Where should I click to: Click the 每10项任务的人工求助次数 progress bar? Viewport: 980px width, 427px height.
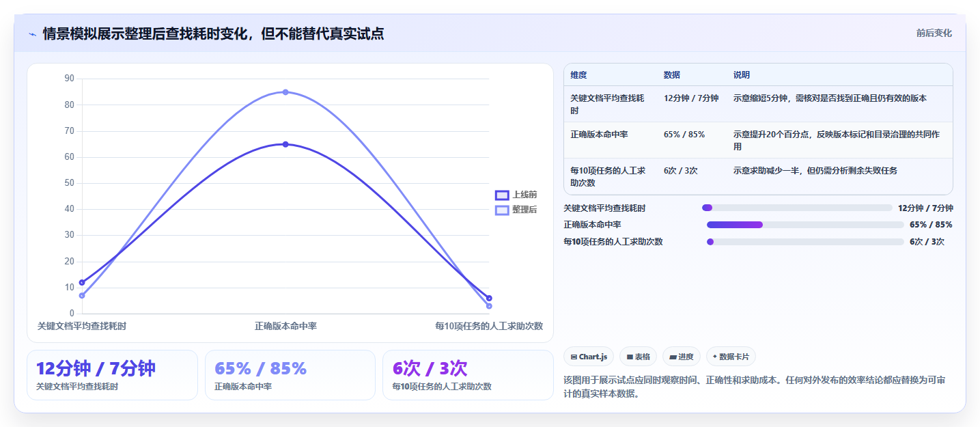[805, 241]
